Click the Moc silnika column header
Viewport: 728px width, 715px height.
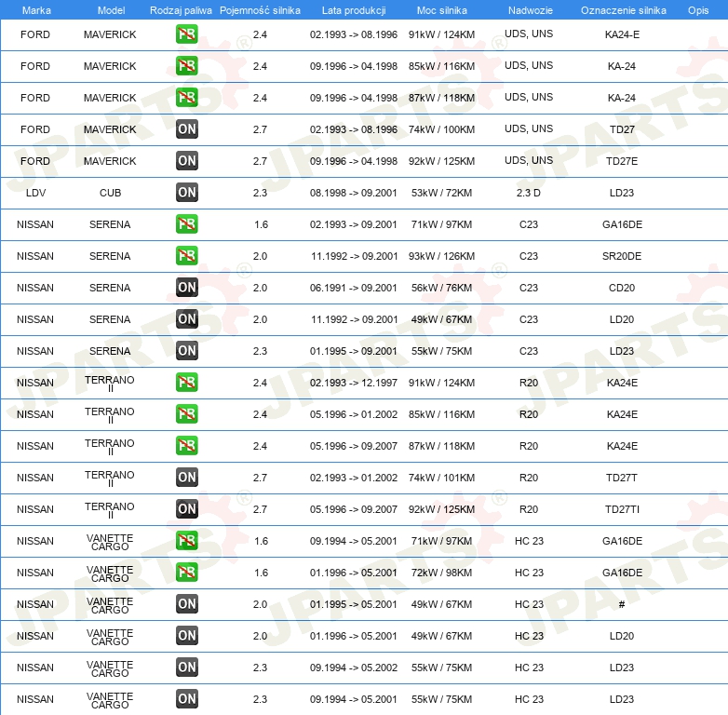point(441,10)
